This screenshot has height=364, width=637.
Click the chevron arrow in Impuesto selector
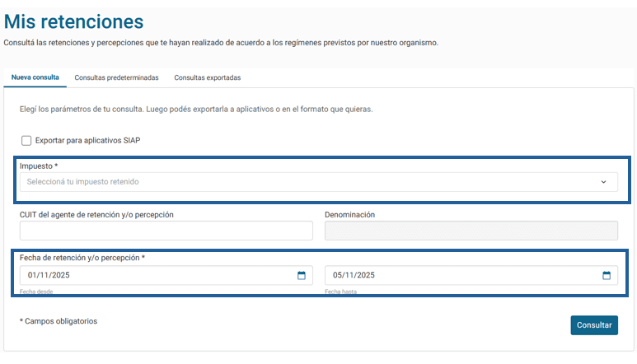click(x=603, y=182)
